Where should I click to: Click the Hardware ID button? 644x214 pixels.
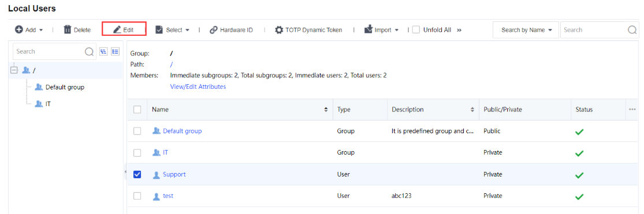pos(231,30)
